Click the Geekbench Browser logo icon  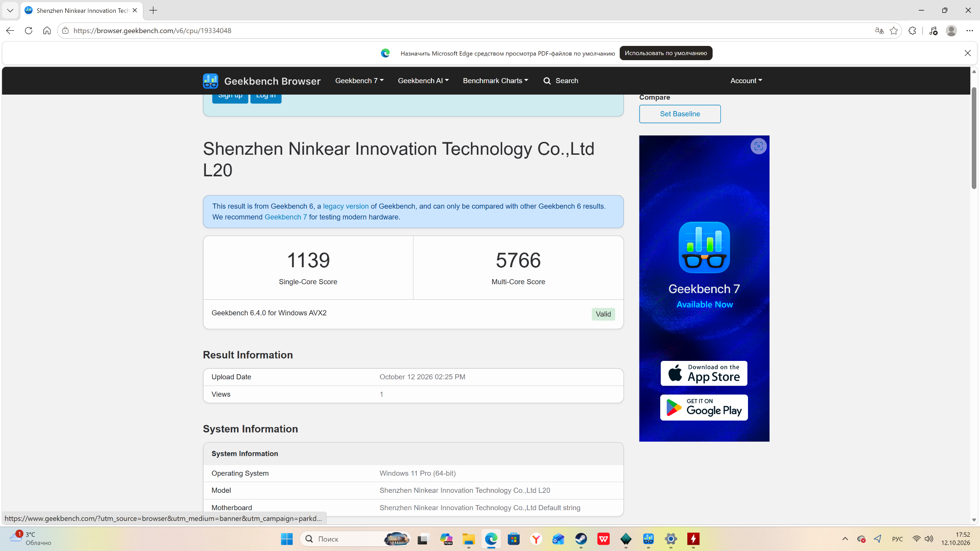(210, 81)
